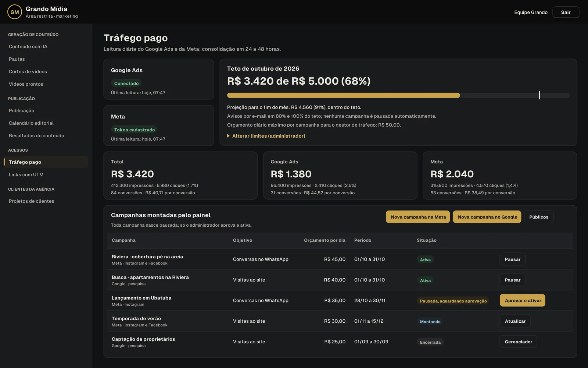Click Google Ads Conectado status badge
Viewport: 588px width, 368px height.
tap(126, 84)
